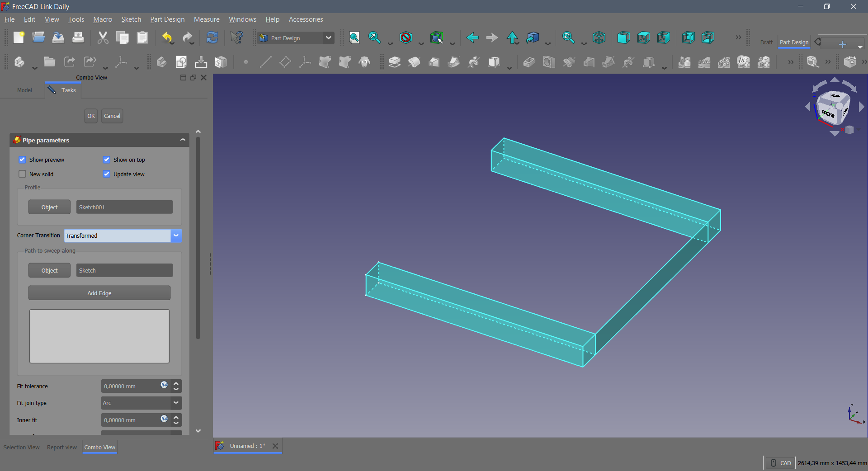This screenshot has width=868, height=471.
Task: Click the Refresh recompute icon
Action: [x=212, y=38]
